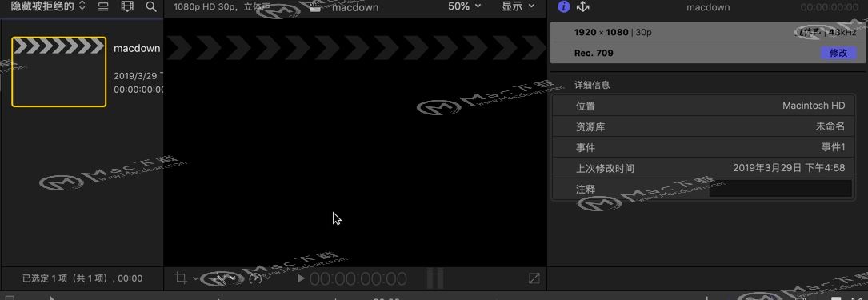The width and height of the screenshot is (868, 300).
Task: Click the inspector timecode at the right
Action: (x=830, y=7)
